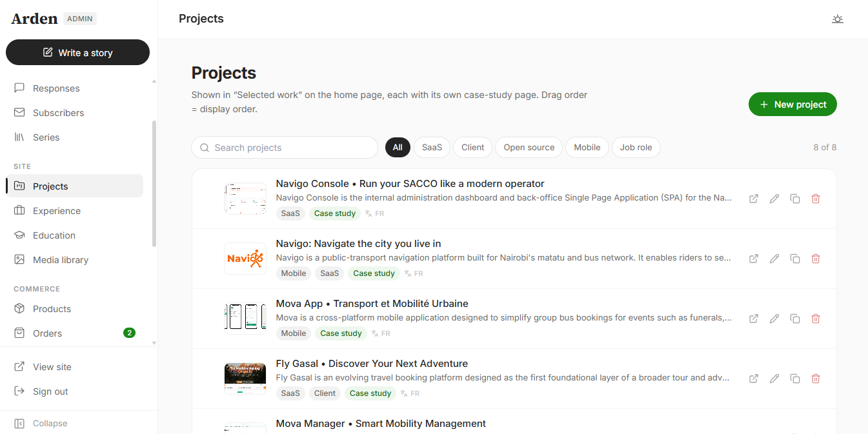Filter projects by SaaS
This screenshot has height=434, width=868.
tap(432, 147)
